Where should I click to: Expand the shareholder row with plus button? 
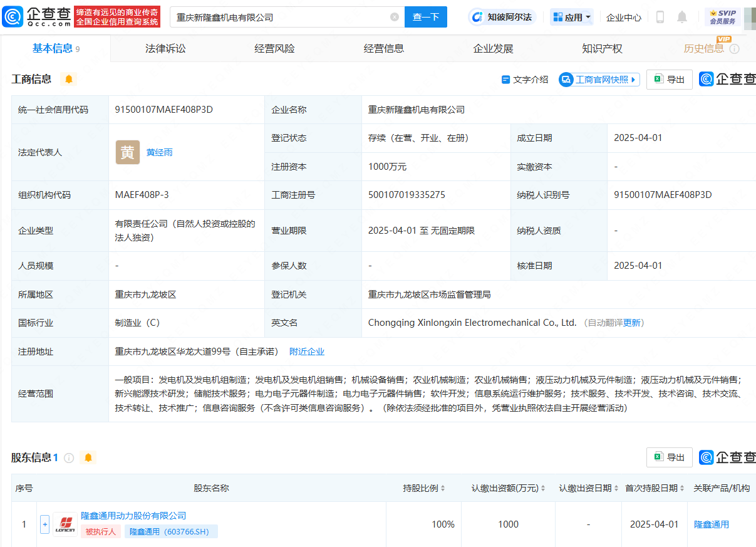(x=44, y=524)
